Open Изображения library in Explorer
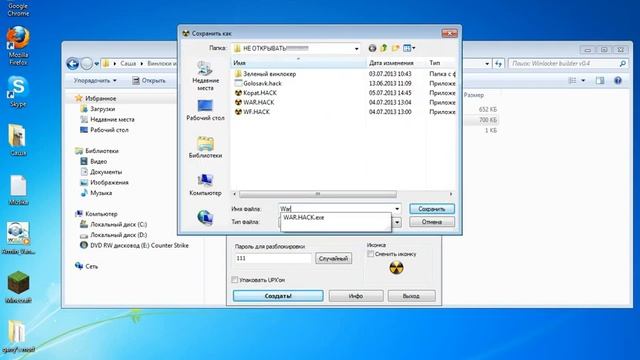This screenshot has width=640, height=360. tap(104, 182)
